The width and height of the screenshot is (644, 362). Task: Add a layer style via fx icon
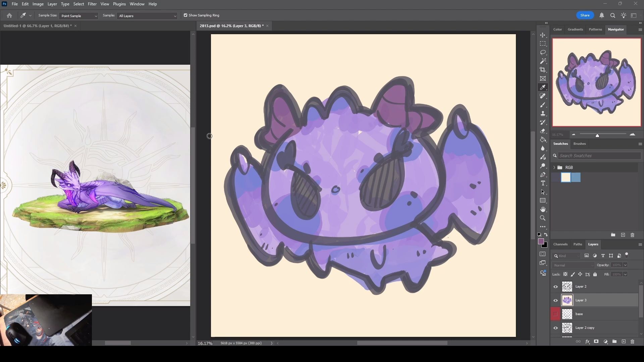[587, 342]
